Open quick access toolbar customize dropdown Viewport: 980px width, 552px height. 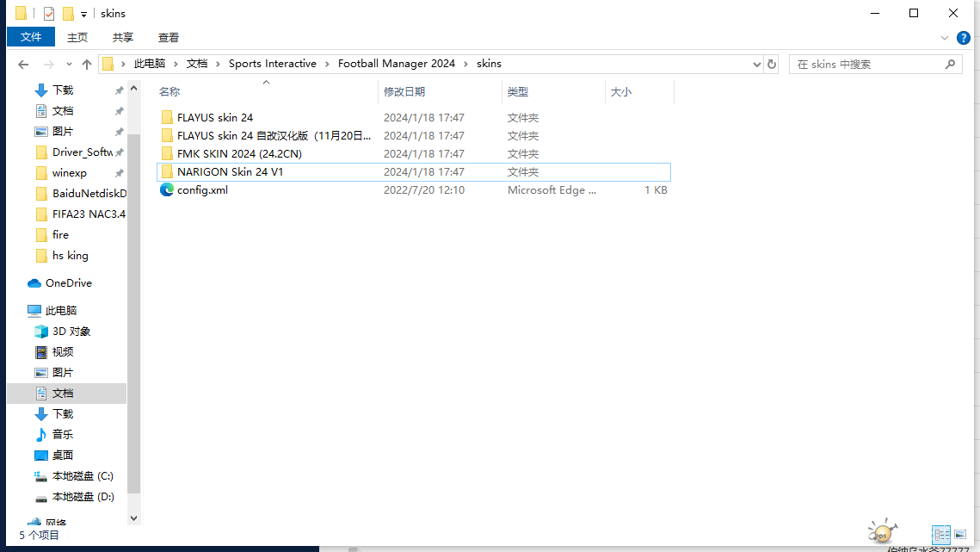[83, 14]
